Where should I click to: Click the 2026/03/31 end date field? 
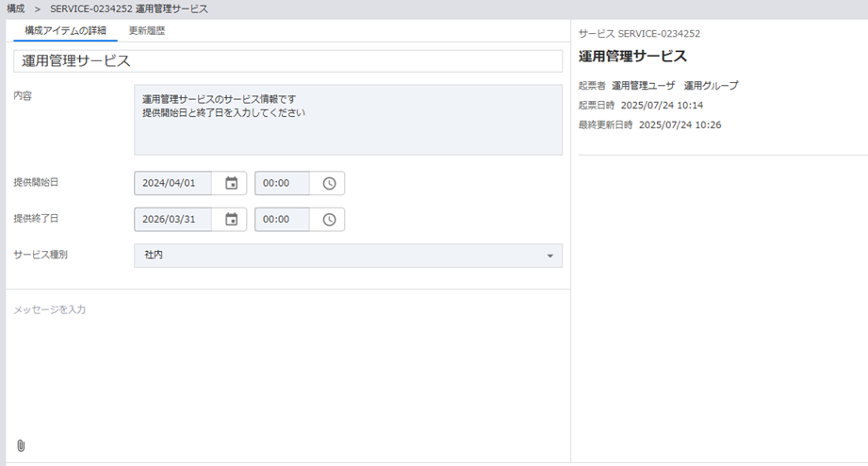click(173, 219)
